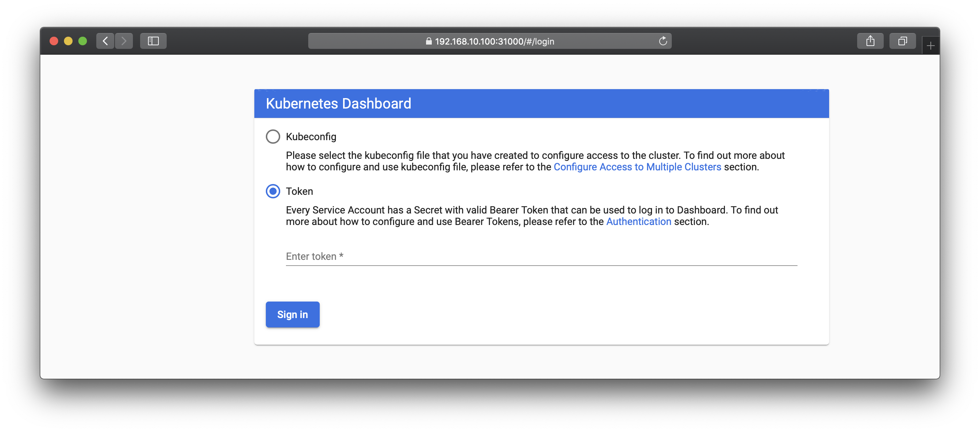Click the Token label text
Viewport: 980px width, 432px height.
pos(299,191)
